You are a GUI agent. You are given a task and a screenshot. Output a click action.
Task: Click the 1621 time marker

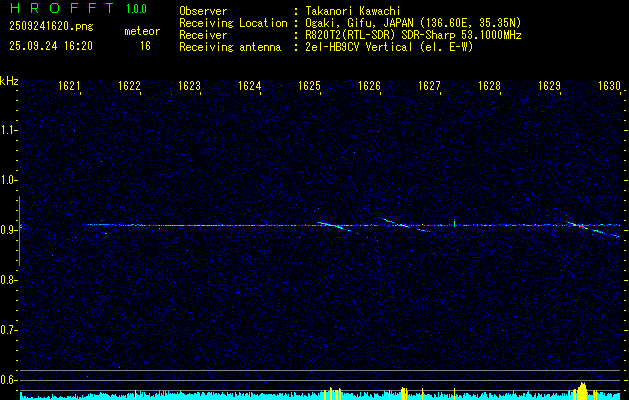[x=69, y=86]
